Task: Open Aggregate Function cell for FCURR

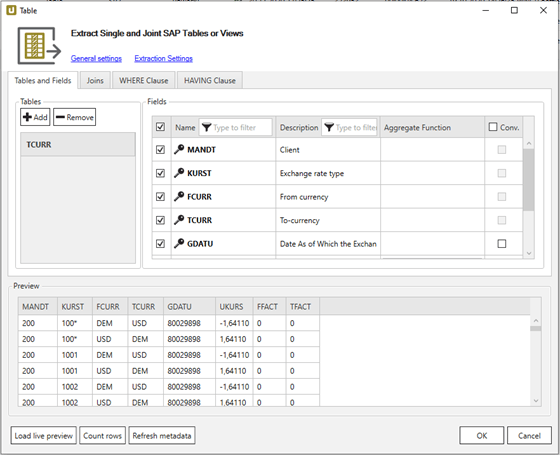Action: [x=432, y=196]
